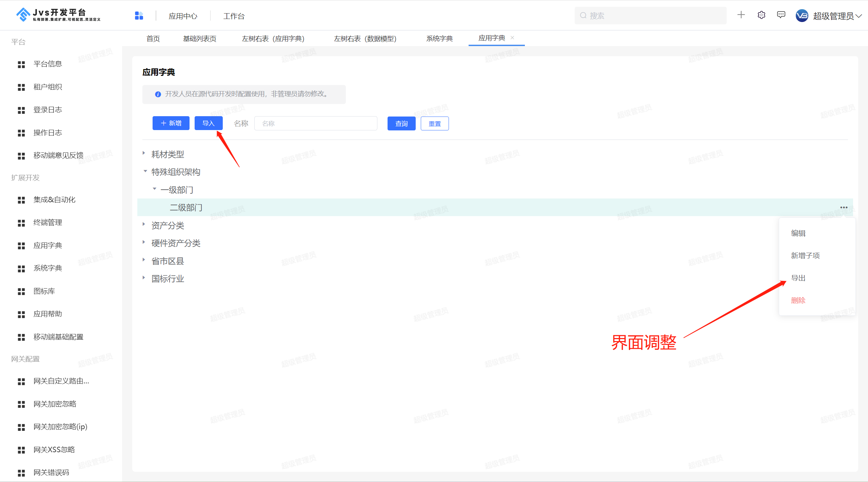Click the 导入 button
The width and height of the screenshot is (868, 482).
point(209,123)
